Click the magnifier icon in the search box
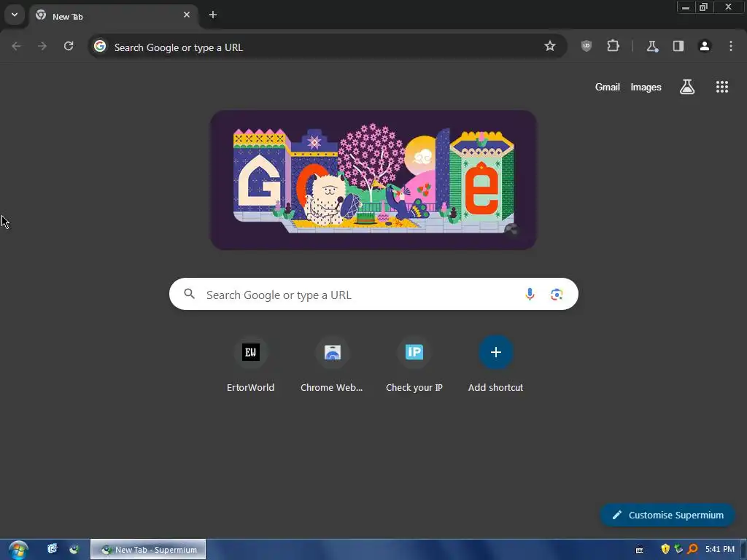 point(189,294)
